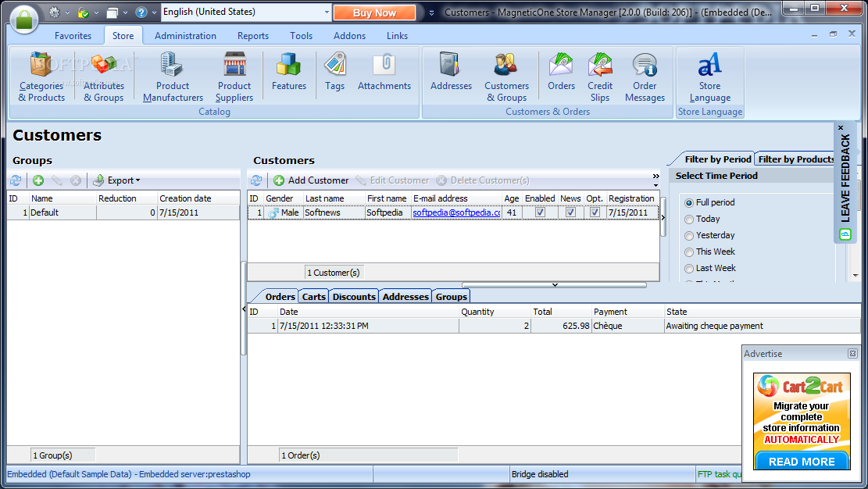Select Full period radio button
The width and height of the screenshot is (868, 489).
[x=689, y=203]
